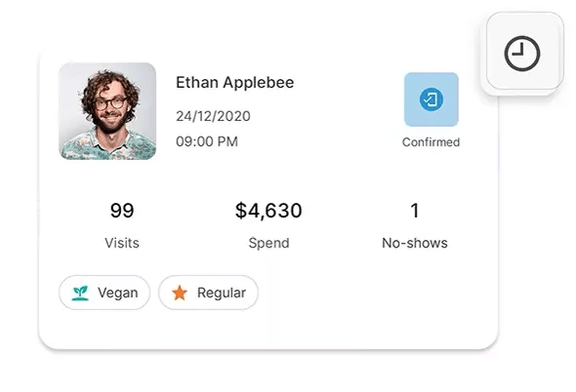The image size is (576, 392).
Task: Click the Confirmed status label
Action: [x=431, y=142]
